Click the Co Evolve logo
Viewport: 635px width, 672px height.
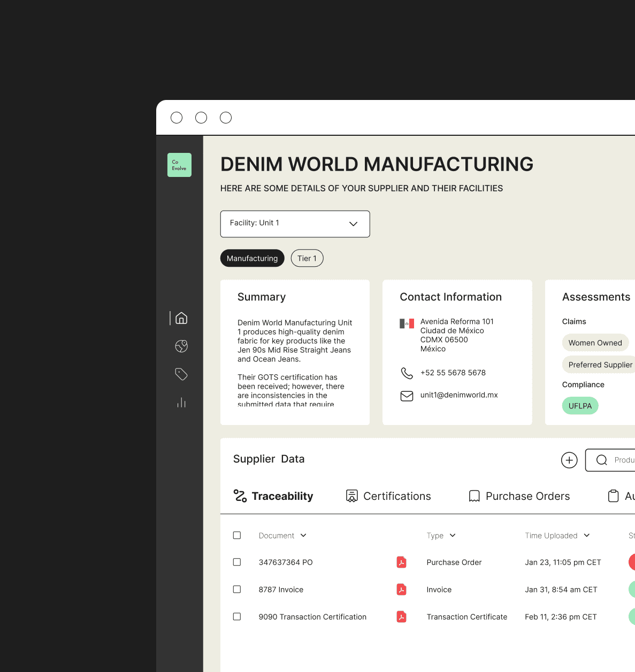pos(179,165)
